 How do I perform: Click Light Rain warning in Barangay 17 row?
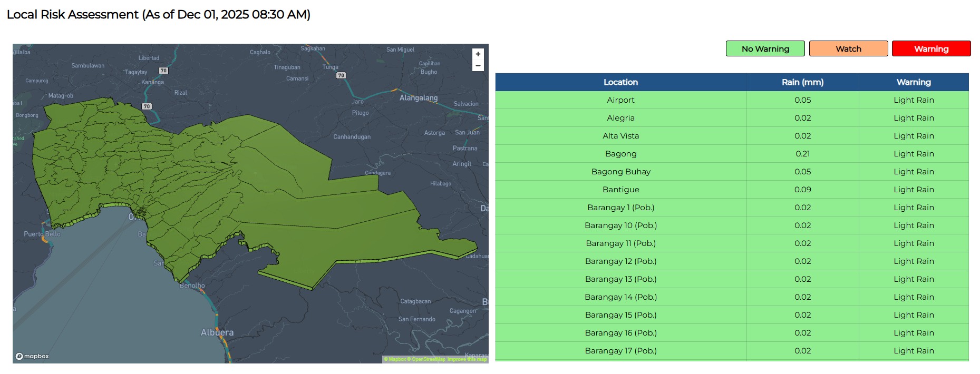tap(914, 351)
